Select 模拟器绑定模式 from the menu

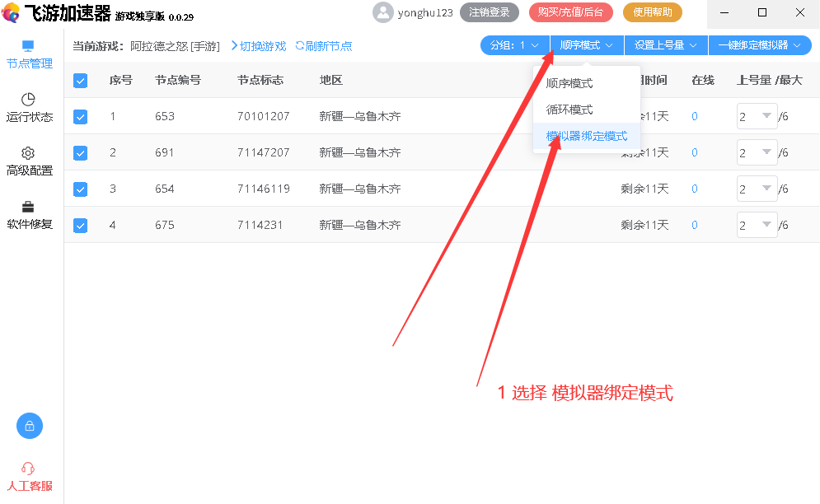pyautogui.click(x=587, y=137)
